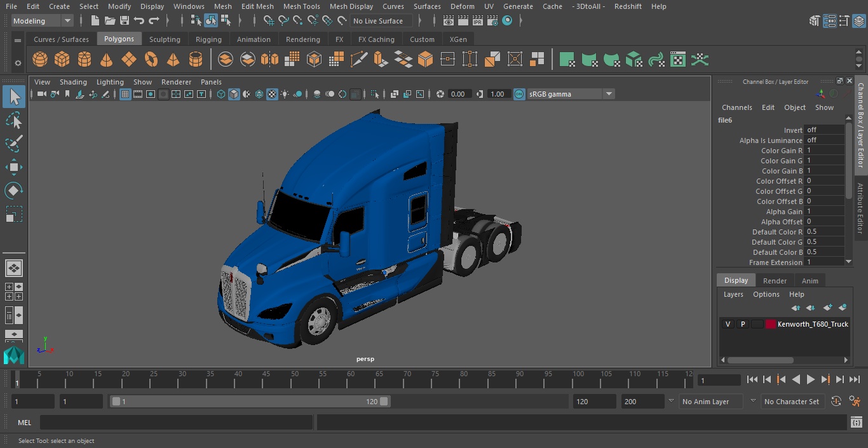This screenshot has height=448, width=868.
Task: Toggle wireframe shading in viewport
Action: [x=221, y=94]
